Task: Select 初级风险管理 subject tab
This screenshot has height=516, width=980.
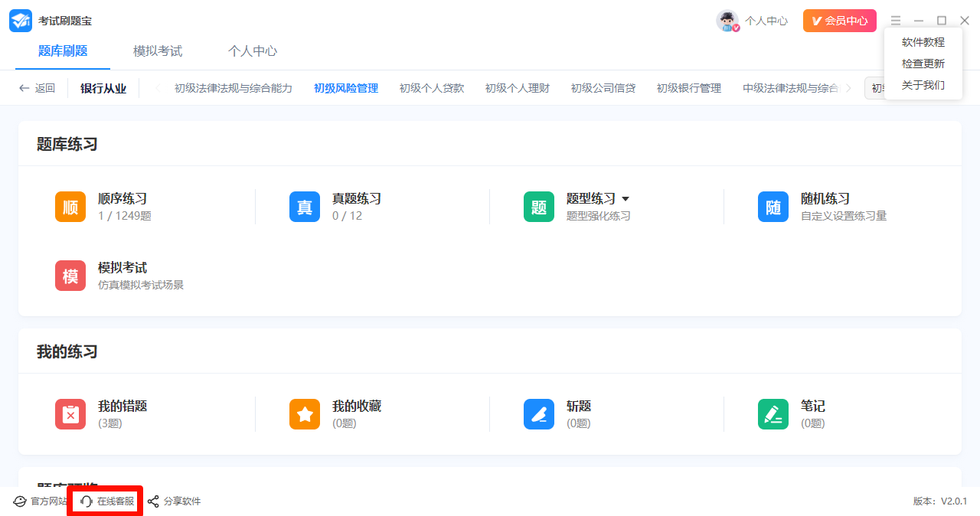Action: pos(346,88)
